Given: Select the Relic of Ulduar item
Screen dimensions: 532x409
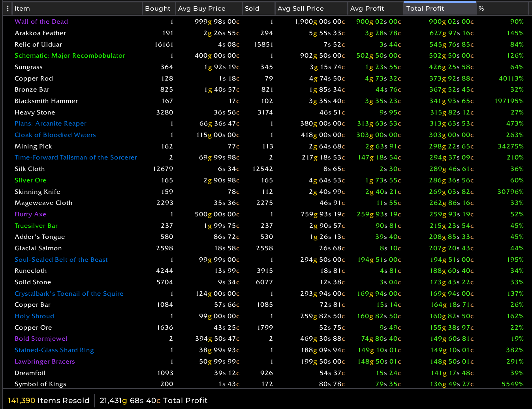Looking at the screenshot, I should pos(38,45).
